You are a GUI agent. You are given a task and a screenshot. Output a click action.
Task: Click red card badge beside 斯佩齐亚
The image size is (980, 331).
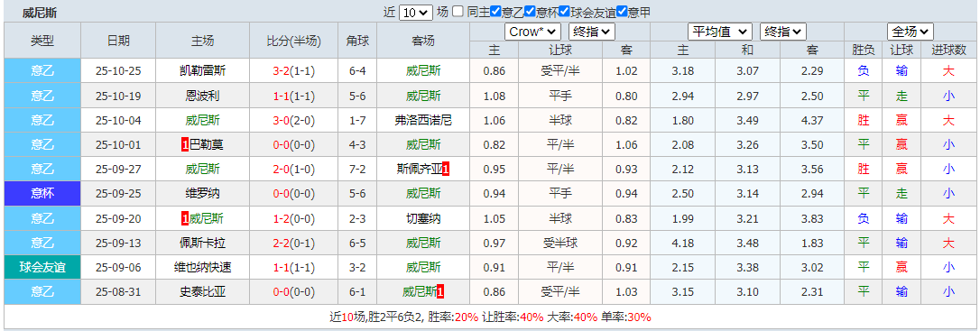coord(446,170)
